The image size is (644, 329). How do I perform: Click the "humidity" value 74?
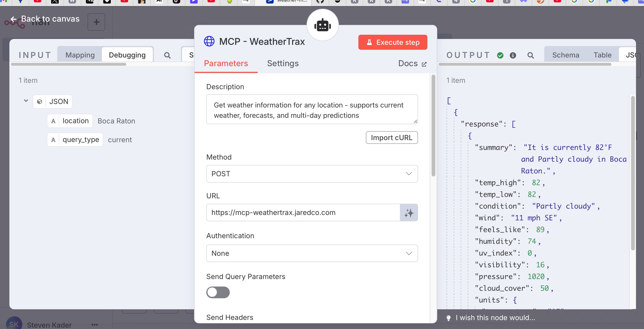[532, 241]
